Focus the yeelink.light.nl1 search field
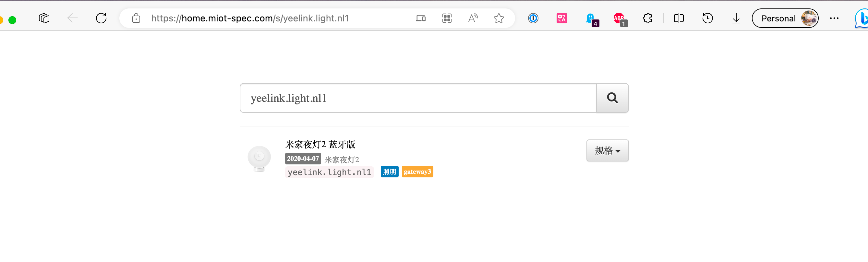This screenshot has height=262, width=868. tap(418, 98)
